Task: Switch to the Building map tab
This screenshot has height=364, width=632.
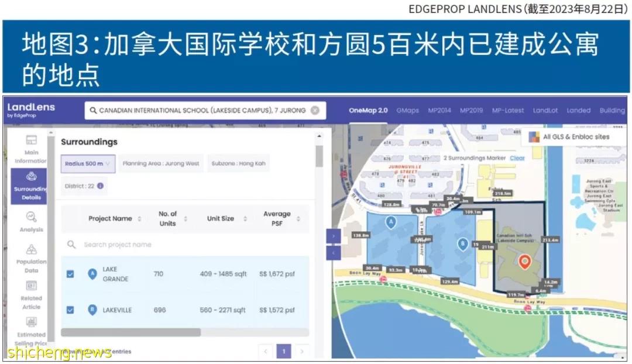Action: pos(612,111)
